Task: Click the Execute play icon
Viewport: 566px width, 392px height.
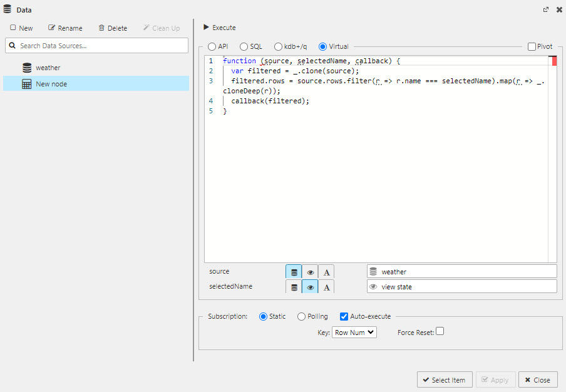Action: click(205, 27)
